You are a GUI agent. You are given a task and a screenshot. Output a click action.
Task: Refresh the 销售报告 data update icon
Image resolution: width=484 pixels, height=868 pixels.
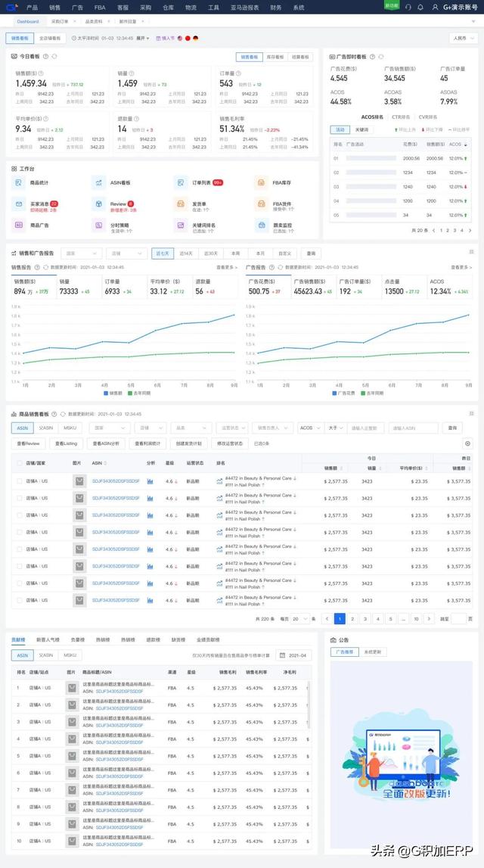[46, 267]
